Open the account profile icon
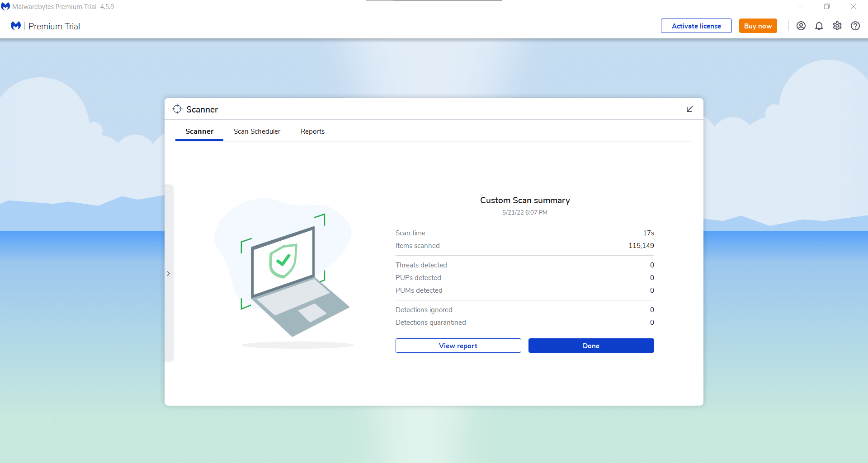Screen dimensions: 868x463 click(801, 26)
